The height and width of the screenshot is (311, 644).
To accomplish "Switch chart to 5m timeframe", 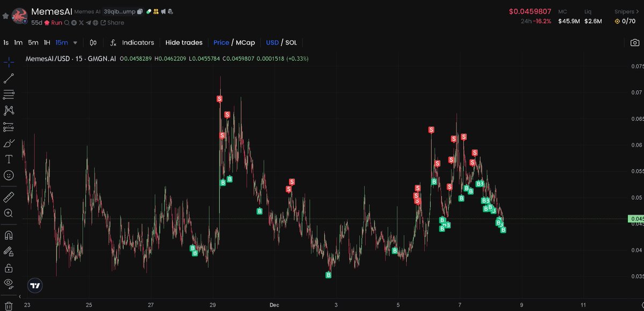I will pos(33,42).
